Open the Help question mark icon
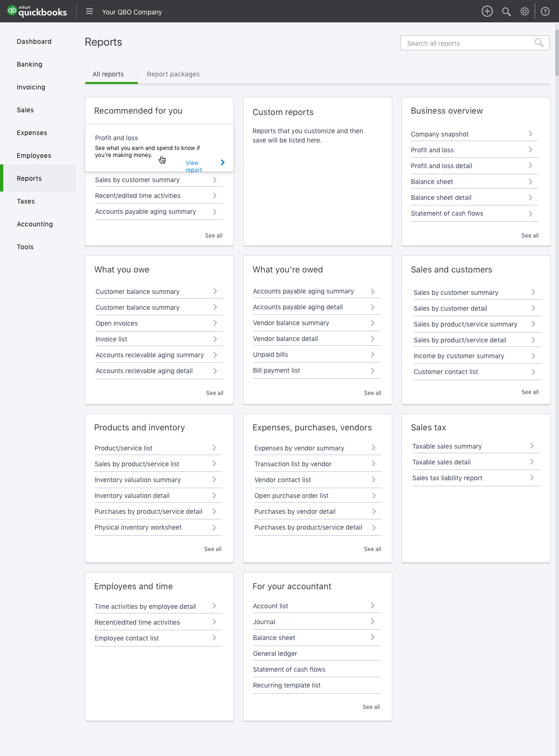 (545, 12)
